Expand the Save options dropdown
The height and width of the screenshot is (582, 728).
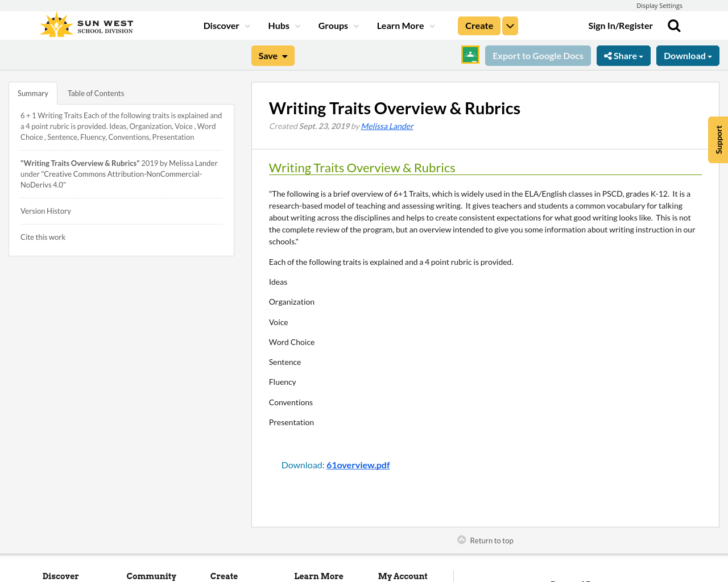pyautogui.click(x=284, y=55)
